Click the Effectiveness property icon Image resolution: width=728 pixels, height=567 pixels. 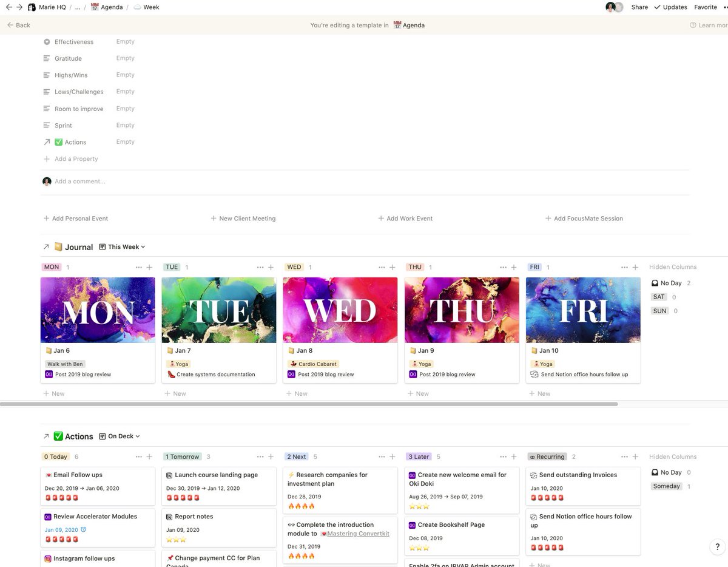click(x=47, y=42)
